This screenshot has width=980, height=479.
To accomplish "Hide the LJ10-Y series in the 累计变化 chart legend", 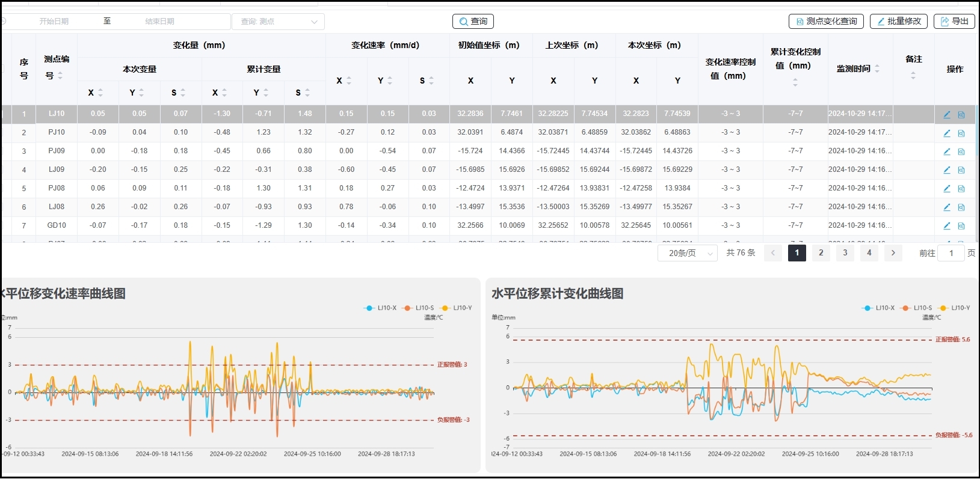I will click(955, 308).
